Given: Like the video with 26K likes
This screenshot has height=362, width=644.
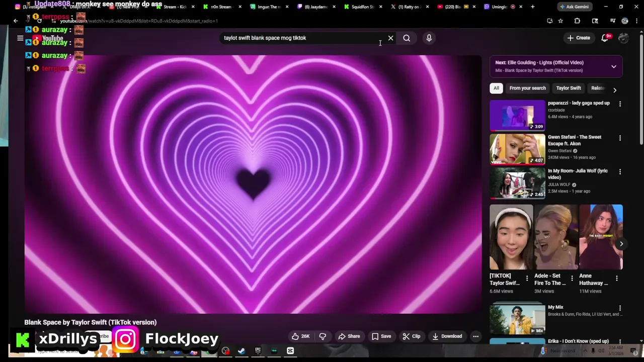Looking at the screenshot, I should [300, 336].
